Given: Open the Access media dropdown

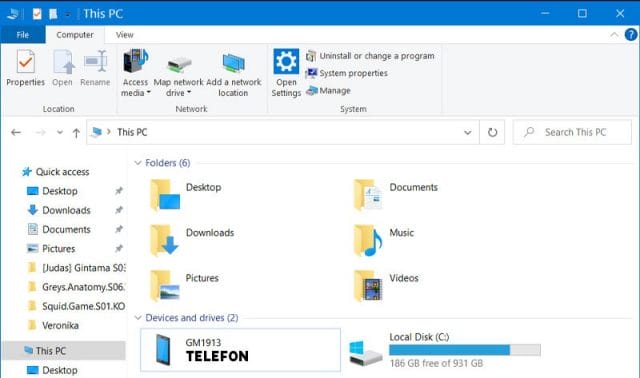Looking at the screenshot, I should pyautogui.click(x=136, y=73).
